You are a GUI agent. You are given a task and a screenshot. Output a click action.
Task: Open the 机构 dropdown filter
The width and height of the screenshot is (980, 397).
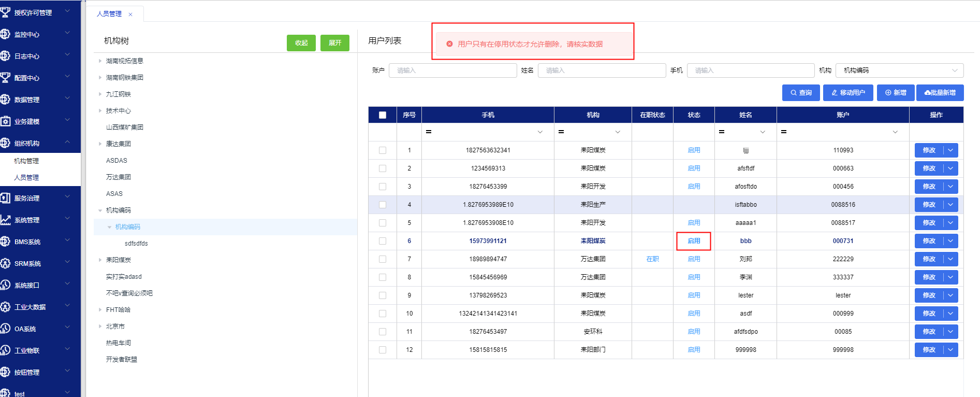(x=899, y=70)
